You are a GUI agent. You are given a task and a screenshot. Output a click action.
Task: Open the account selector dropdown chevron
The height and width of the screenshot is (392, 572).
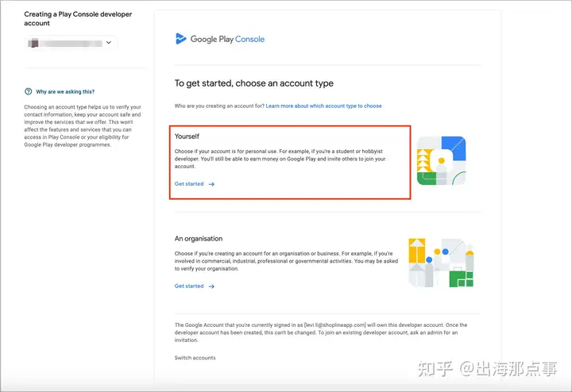point(108,43)
